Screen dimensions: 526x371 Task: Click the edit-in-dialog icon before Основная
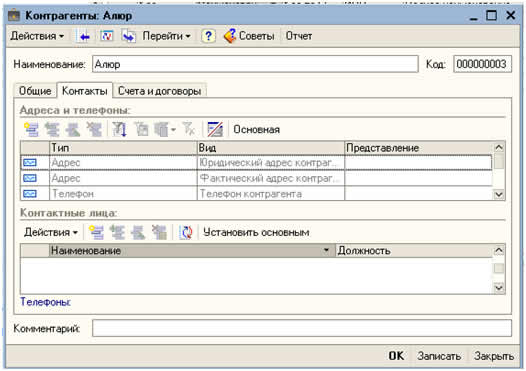point(215,129)
